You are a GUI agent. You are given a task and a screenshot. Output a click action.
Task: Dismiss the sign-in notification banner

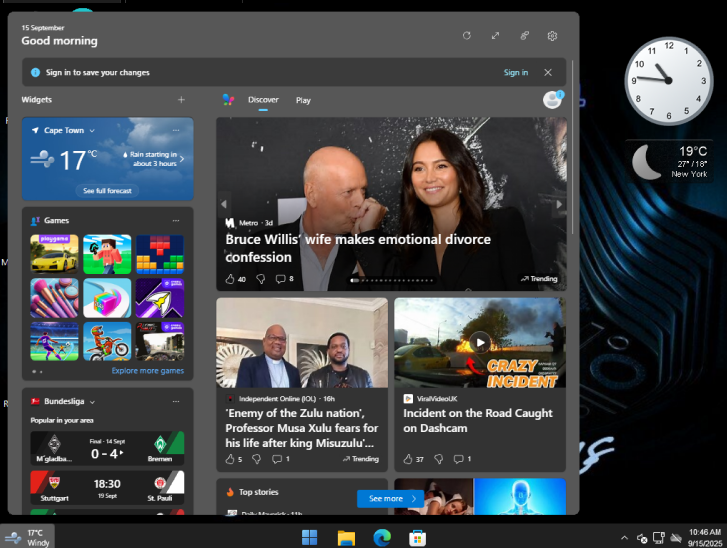coord(548,72)
